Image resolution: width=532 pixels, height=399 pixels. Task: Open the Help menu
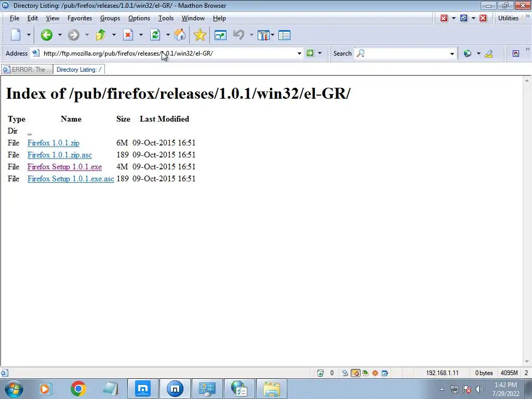[x=219, y=18]
